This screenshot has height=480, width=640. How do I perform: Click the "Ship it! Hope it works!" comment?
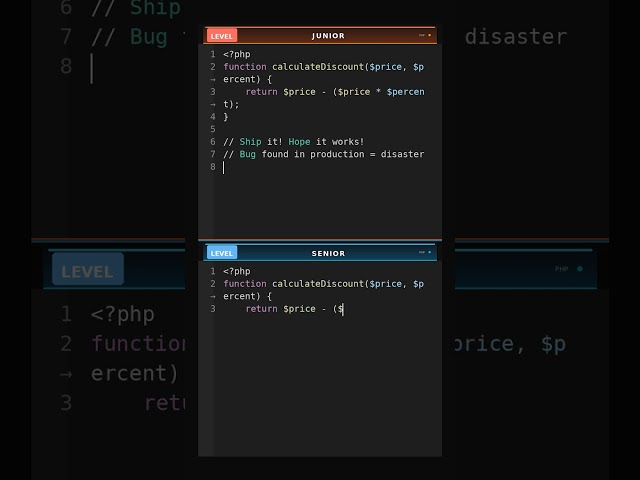tap(294, 142)
